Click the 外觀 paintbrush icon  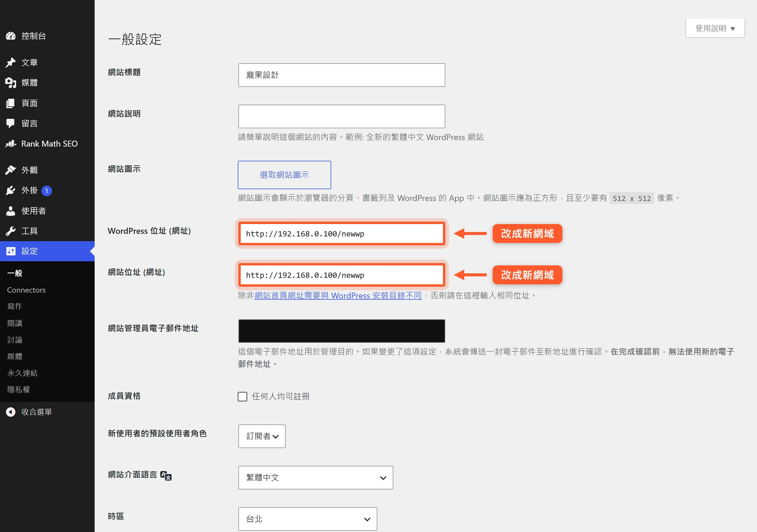pyautogui.click(x=11, y=170)
